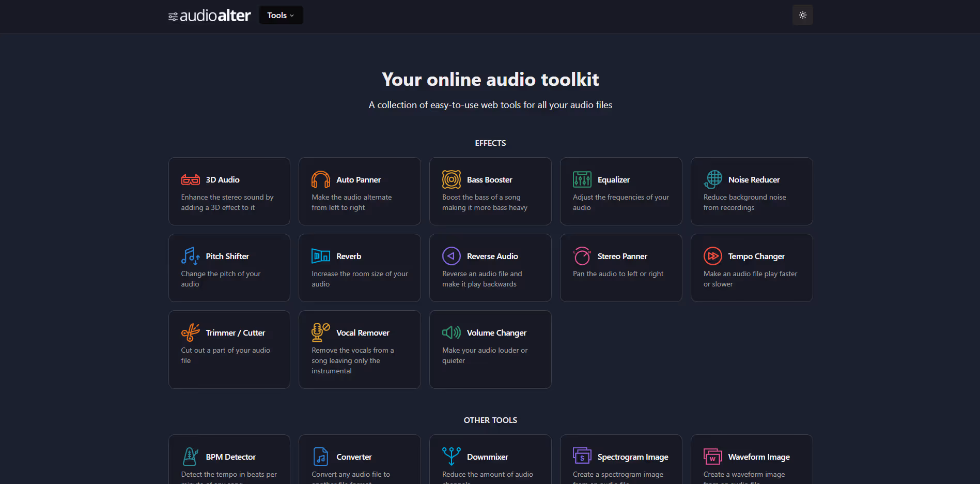Click 'Adjust the frequencies of your' text
Screen dimensions: 980x484
[621, 197]
